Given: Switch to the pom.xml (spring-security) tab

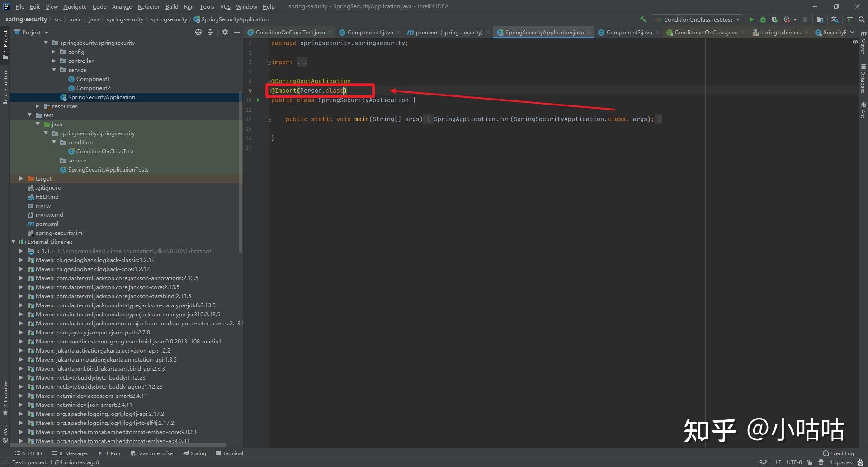Looking at the screenshot, I should tap(448, 33).
